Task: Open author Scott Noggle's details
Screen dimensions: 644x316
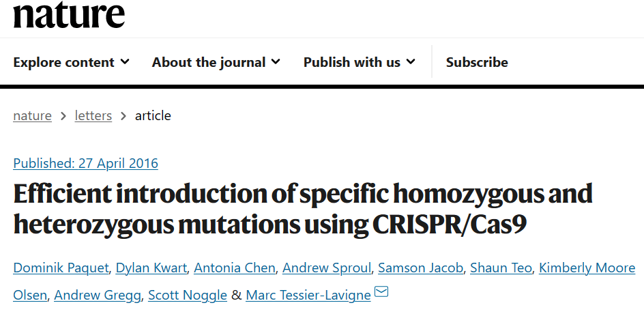Action: coord(188,295)
